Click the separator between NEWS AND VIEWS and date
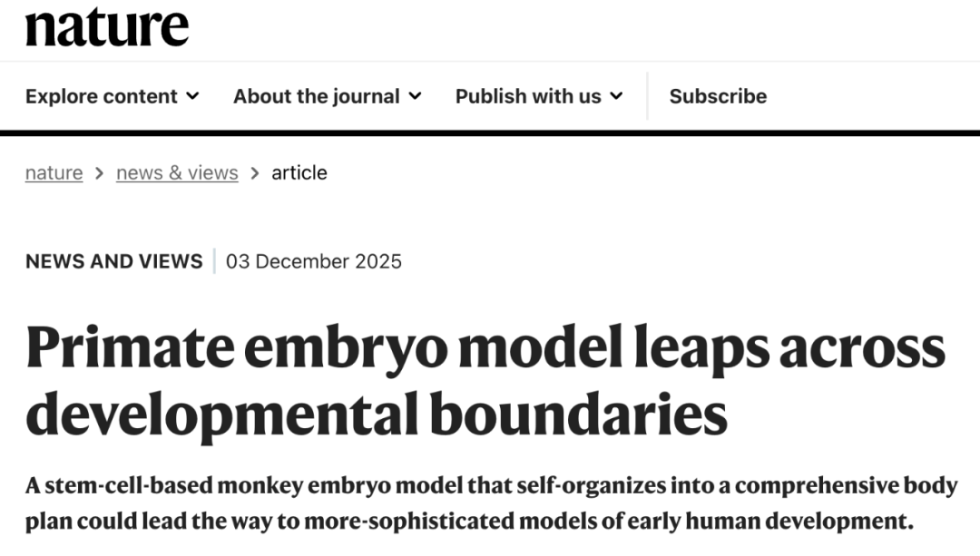This screenshot has height=556, width=980. point(214,261)
